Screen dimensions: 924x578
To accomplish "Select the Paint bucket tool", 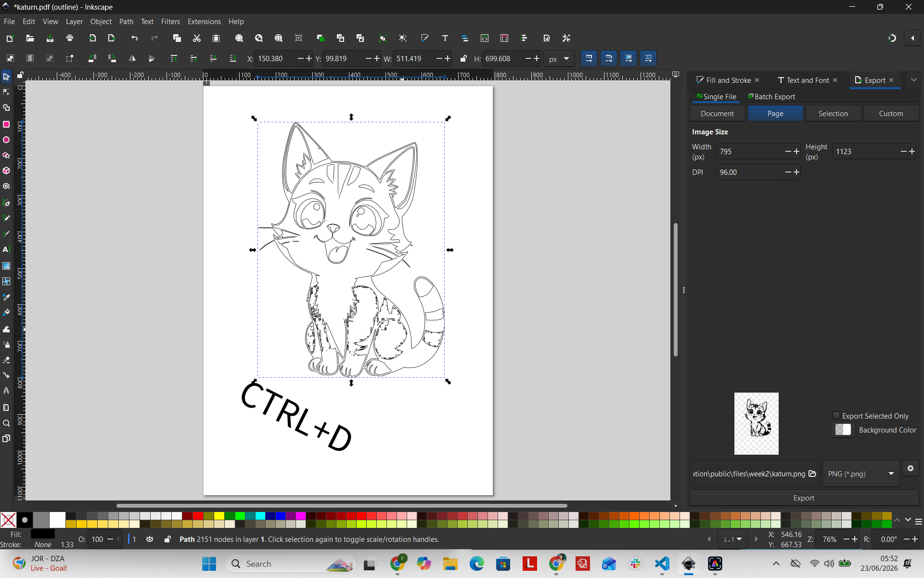I will click(6, 312).
